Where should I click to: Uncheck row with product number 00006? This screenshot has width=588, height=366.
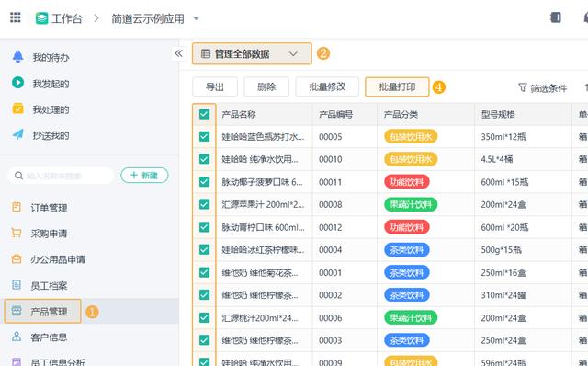204,317
